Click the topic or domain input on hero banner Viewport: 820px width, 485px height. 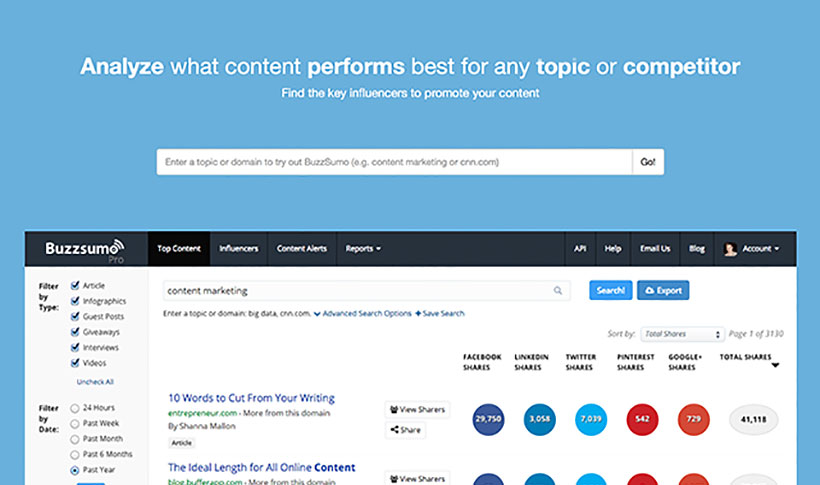click(394, 162)
